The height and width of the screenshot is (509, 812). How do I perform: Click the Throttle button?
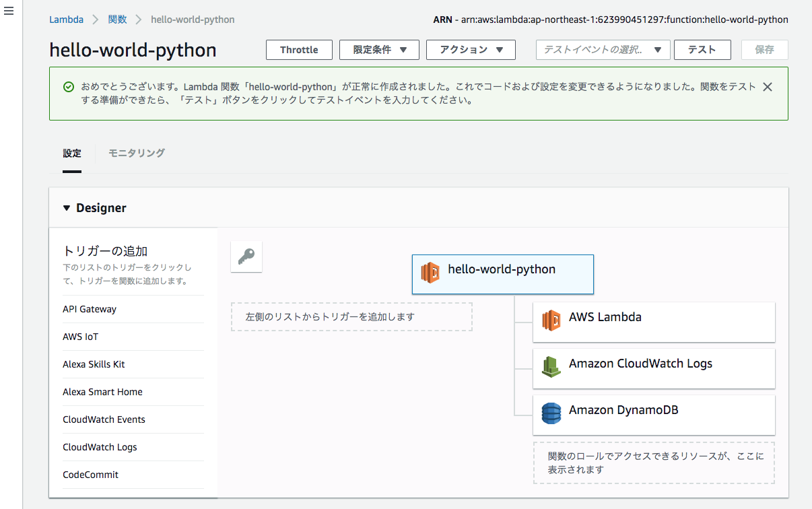299,50
